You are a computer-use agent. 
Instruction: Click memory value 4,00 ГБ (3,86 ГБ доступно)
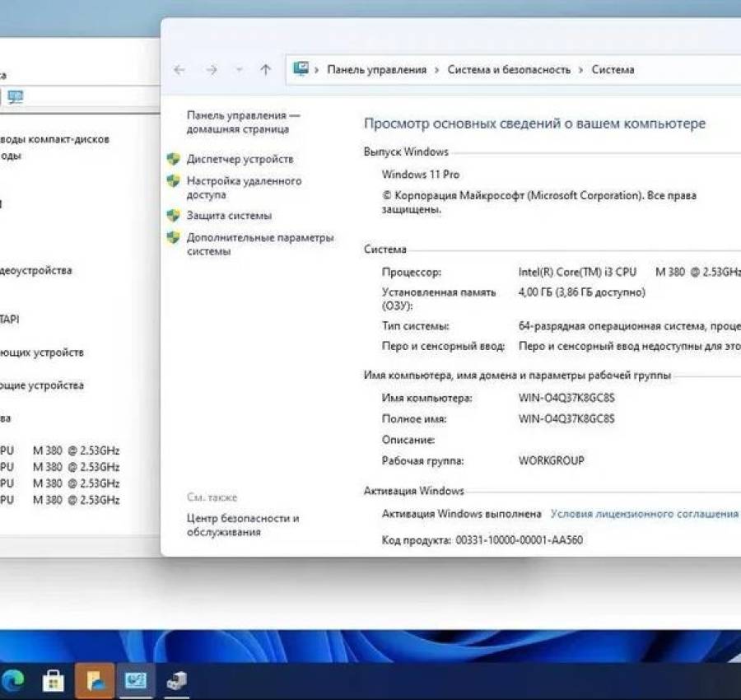[582, 292]
